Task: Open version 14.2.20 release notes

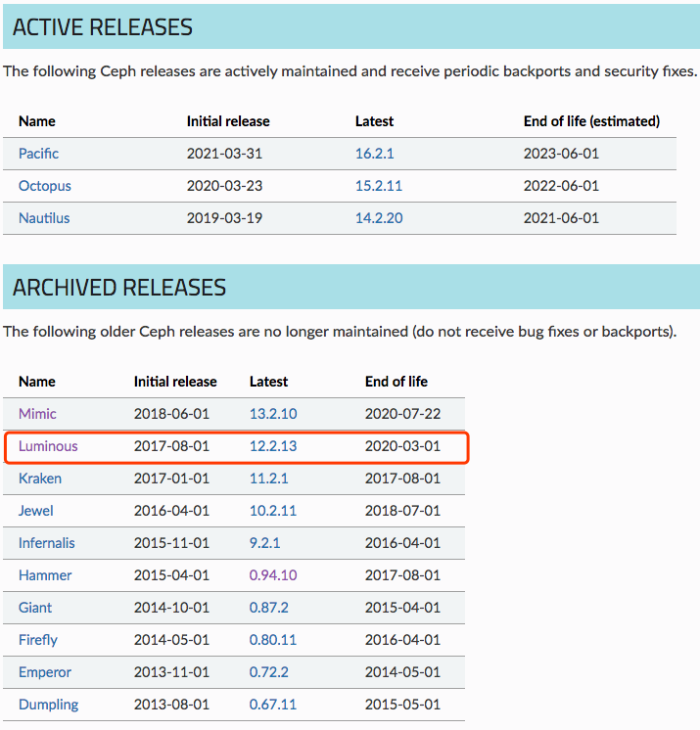Action: [x=378, y=218]
